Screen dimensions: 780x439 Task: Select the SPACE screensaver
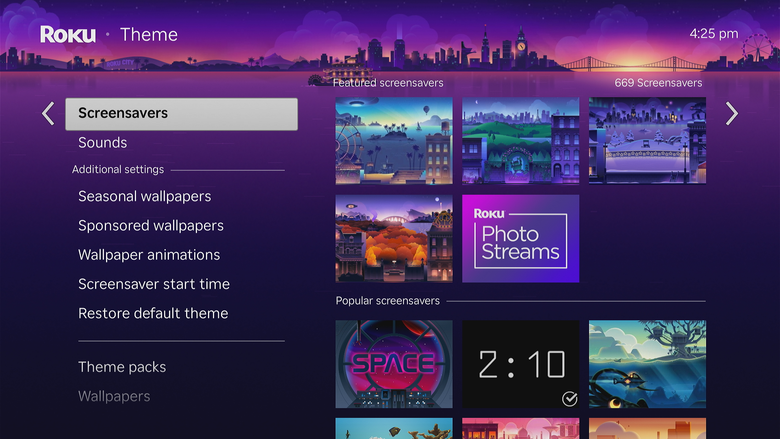pyautogui.click(x=394, y=364)
